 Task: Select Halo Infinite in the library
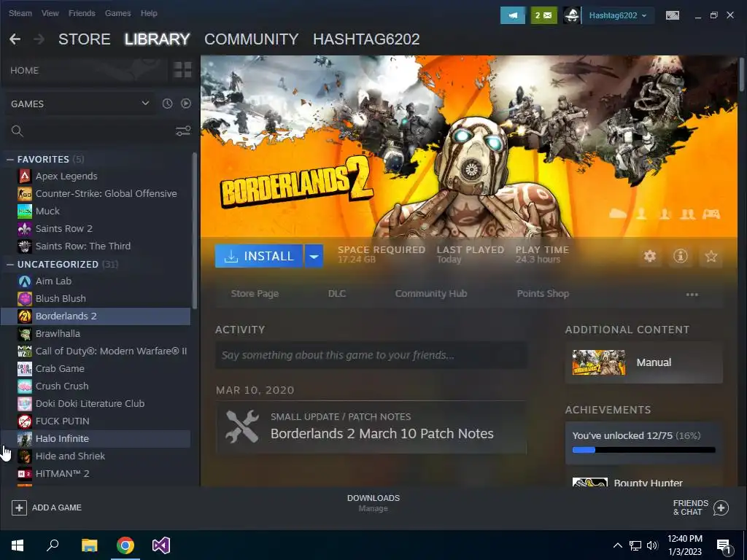(x=96, y=438)
